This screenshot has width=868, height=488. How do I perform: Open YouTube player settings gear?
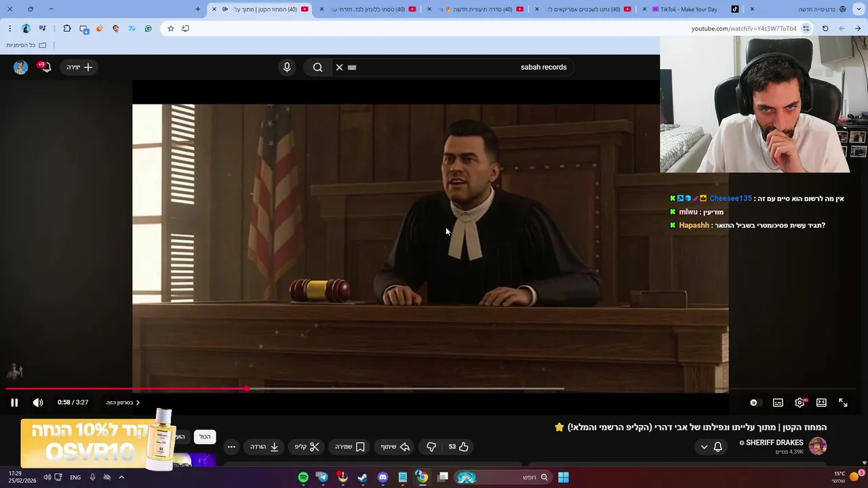click(800, 403)
